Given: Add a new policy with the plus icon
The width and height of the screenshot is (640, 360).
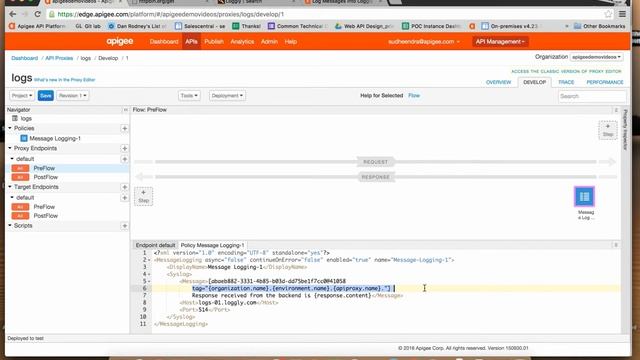Looking at the screenshot, I should [x=124, y=129].
